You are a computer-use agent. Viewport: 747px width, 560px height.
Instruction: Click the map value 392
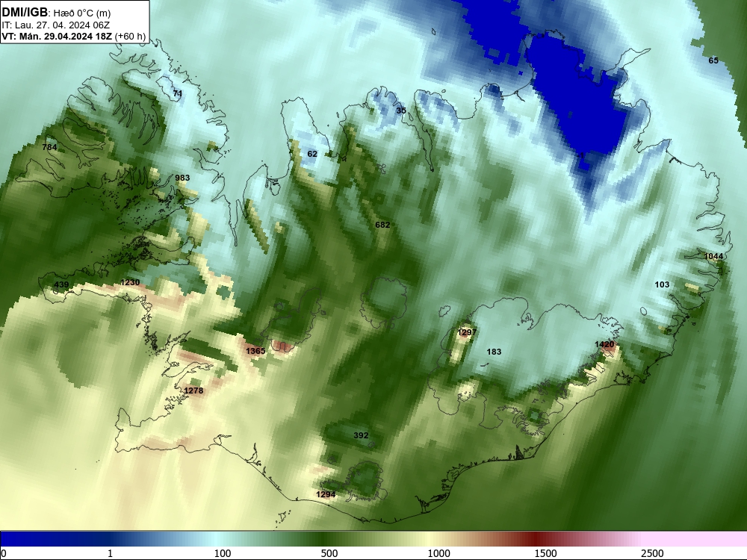[361, 435]
